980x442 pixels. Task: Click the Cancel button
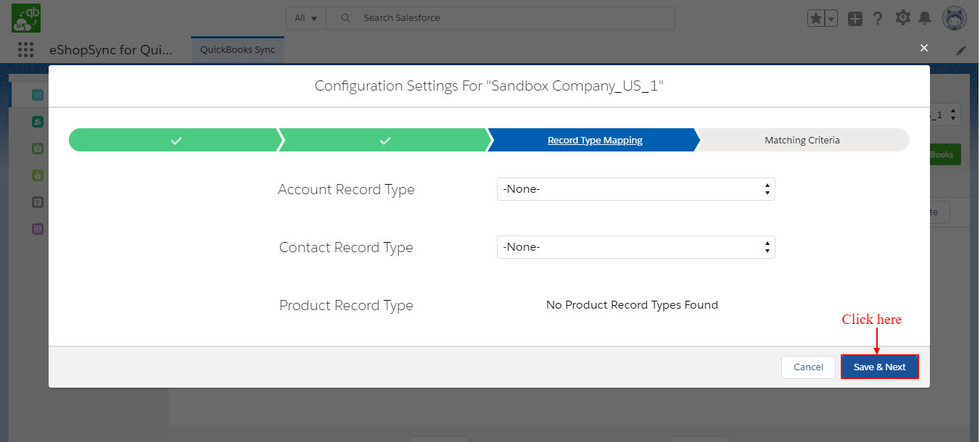click(x=808, y=367)
